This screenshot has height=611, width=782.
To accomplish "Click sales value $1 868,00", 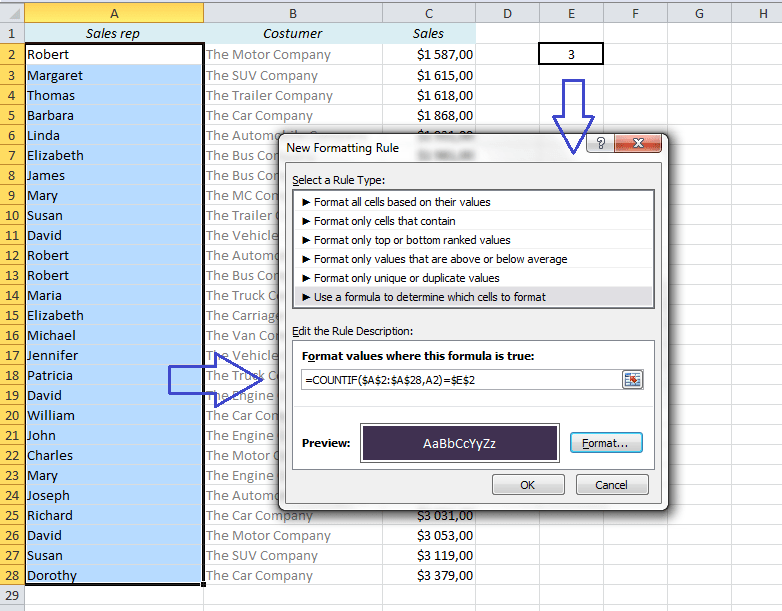I will pos(429,115).
